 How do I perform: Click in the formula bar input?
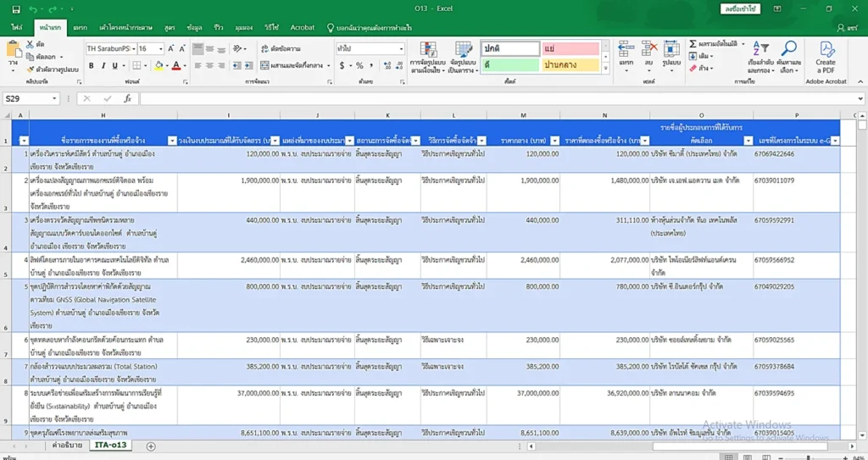(498, 98)
